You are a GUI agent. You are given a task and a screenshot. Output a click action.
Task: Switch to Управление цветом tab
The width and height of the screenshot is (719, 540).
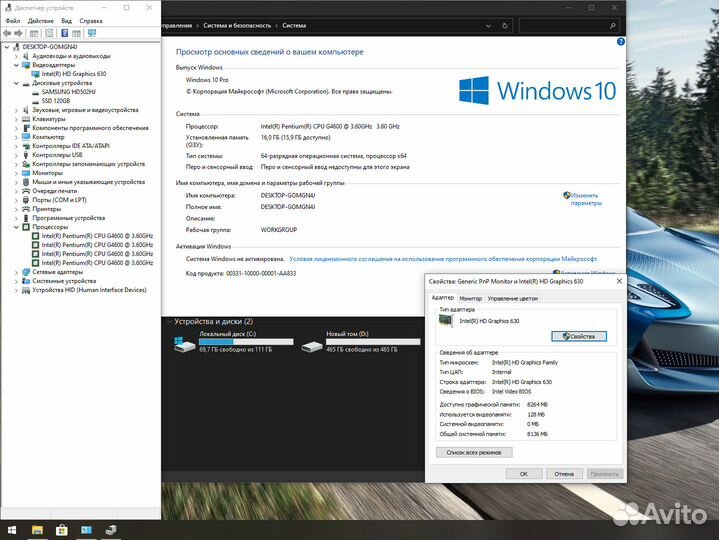click(512, 298)
